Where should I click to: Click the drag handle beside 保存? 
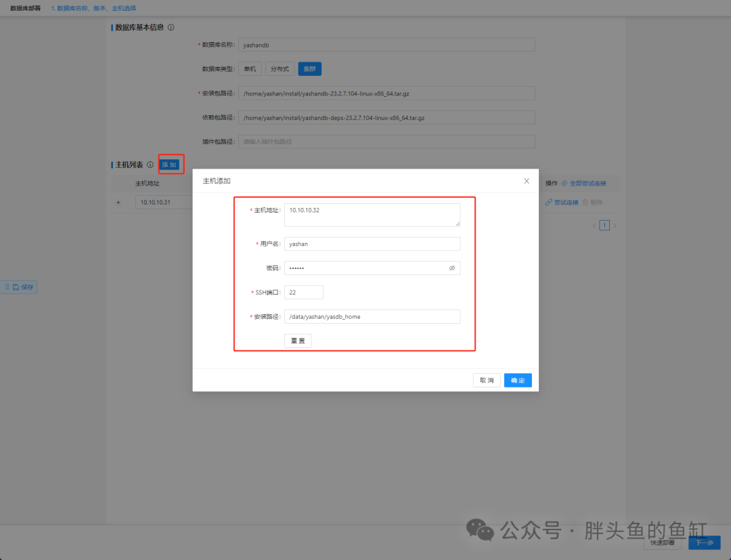[7, 287]
